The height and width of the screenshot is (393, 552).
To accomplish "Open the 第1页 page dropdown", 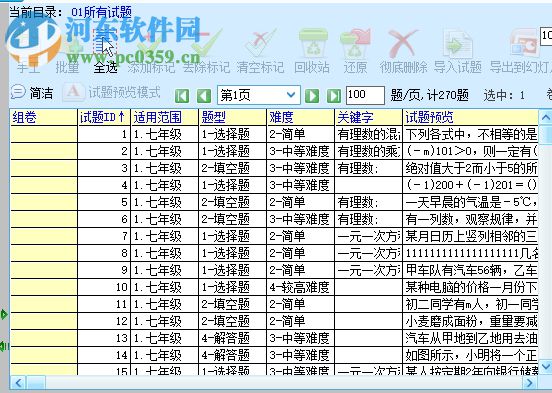I will click(x=259, y=95).
